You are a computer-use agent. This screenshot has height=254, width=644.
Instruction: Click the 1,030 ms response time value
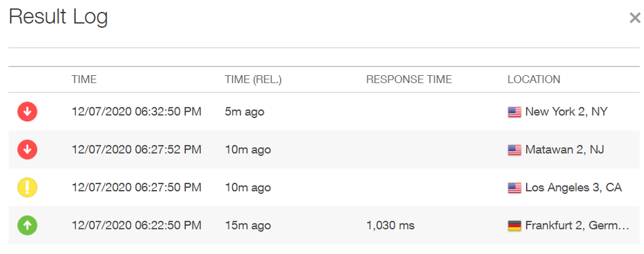[390, 226]
